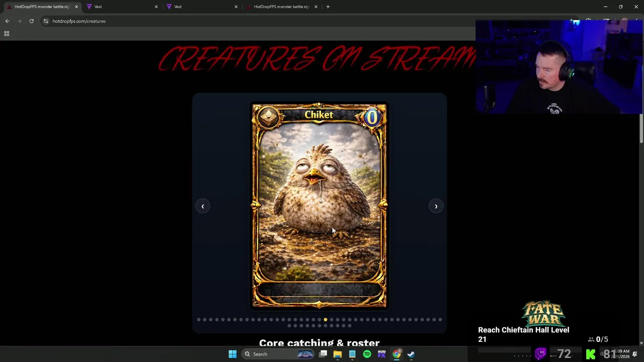Click the Creatures on Stream title
The width and height of the screenshot is (644, 362).
point(317,59)
